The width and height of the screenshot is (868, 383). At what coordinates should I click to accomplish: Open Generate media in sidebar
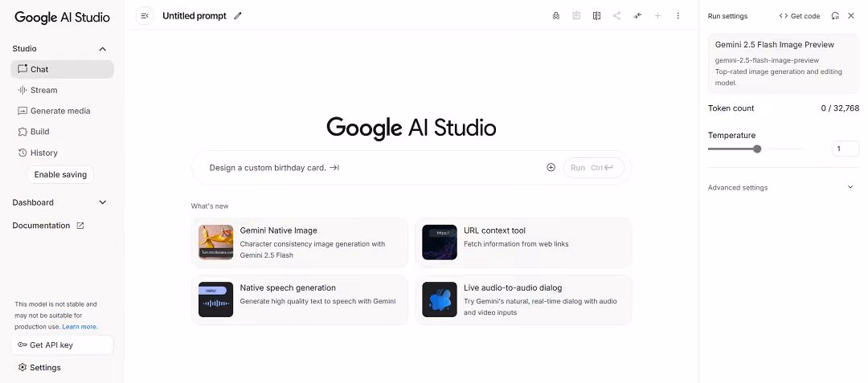(62, 111)
